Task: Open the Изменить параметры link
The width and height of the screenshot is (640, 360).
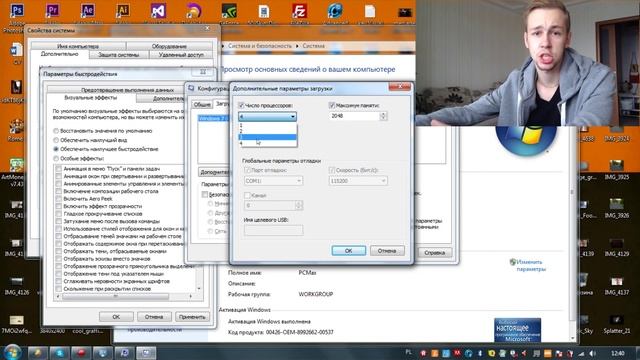Action: tap(530, 265)
